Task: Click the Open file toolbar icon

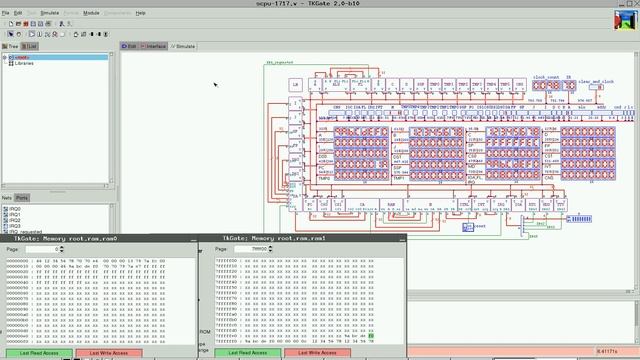Action: pos(18,24)
